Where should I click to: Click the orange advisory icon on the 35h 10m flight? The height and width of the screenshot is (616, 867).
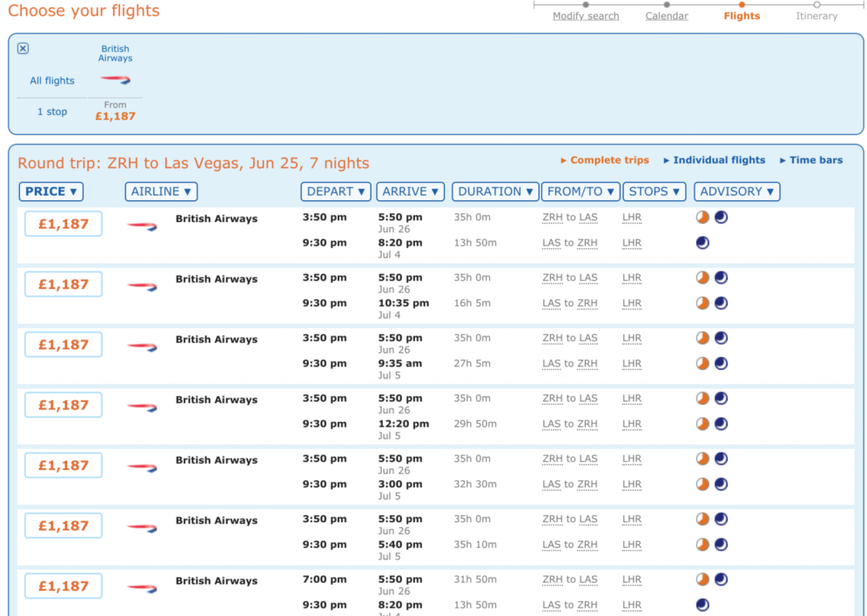coord(702,544)
